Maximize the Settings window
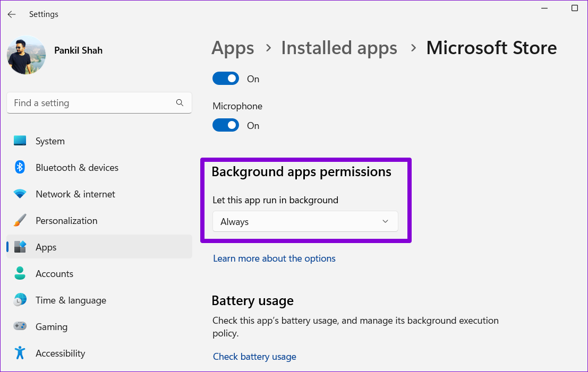This screenshot has width=588, height=372. click(575, 8)
